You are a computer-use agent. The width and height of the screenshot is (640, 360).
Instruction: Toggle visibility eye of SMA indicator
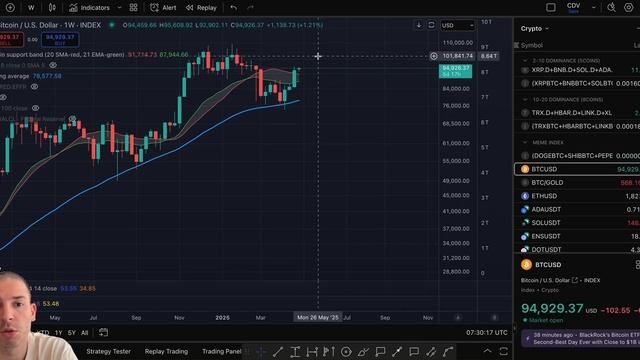(x=53, y=65)
